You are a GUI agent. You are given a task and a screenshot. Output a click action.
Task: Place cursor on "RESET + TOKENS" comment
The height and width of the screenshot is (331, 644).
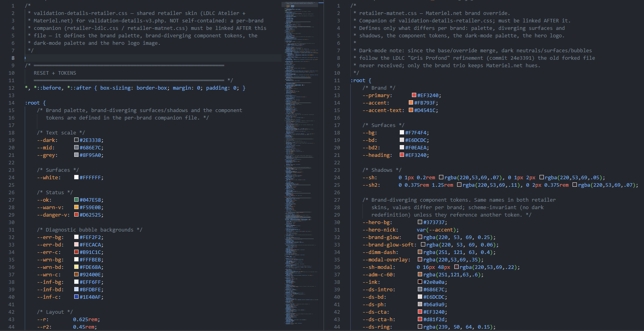[55, 73]
